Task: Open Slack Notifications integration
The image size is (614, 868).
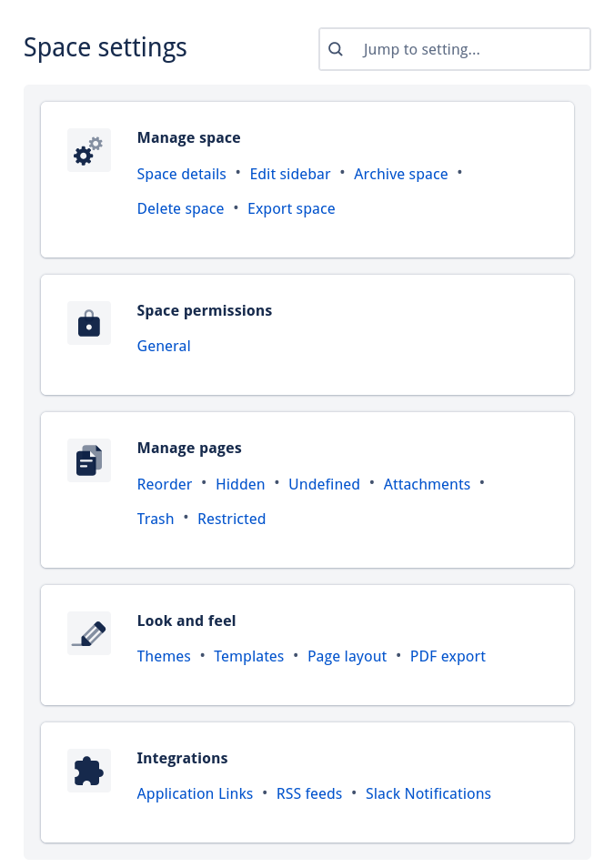Action: [x=428, y=793]
